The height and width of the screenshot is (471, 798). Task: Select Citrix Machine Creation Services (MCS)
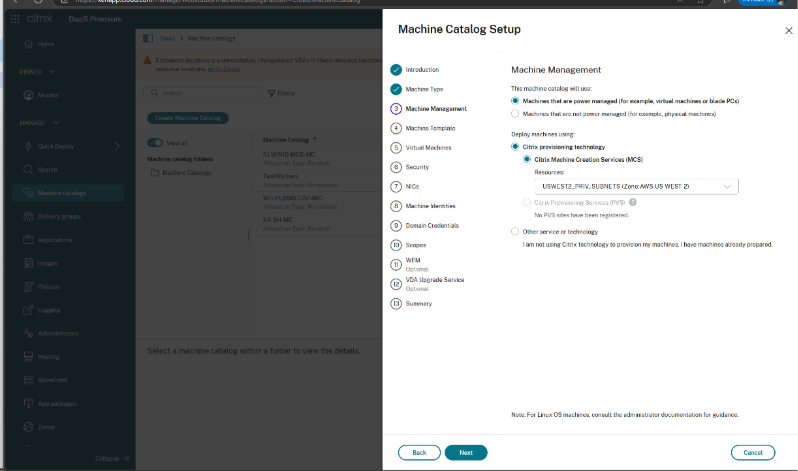pos(527,159)
